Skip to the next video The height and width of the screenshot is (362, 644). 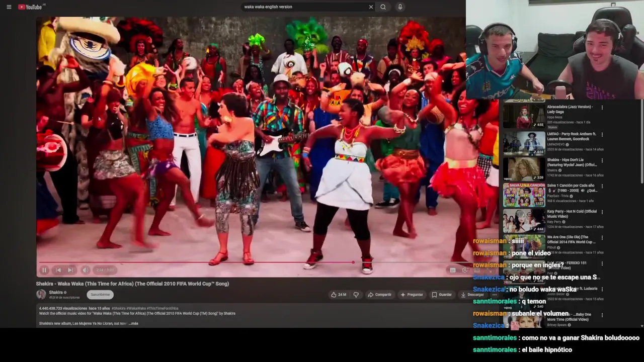pyautogui.click(x=71, y=270)
